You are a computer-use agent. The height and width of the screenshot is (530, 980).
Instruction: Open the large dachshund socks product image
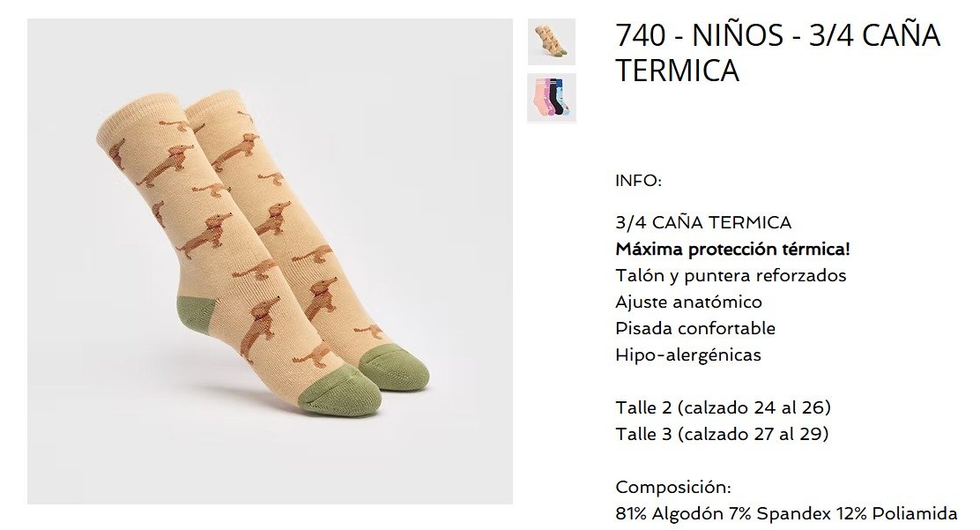click(270, 261)
